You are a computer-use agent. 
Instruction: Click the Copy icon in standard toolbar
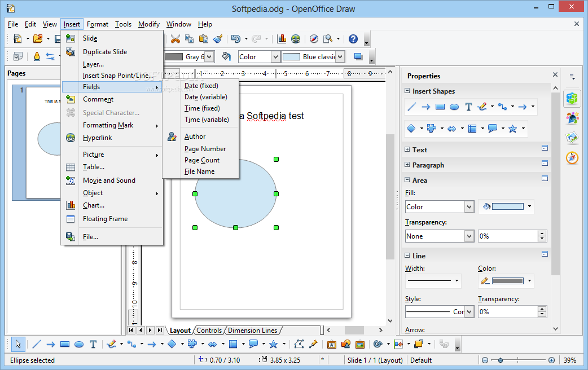click(190, 38)
